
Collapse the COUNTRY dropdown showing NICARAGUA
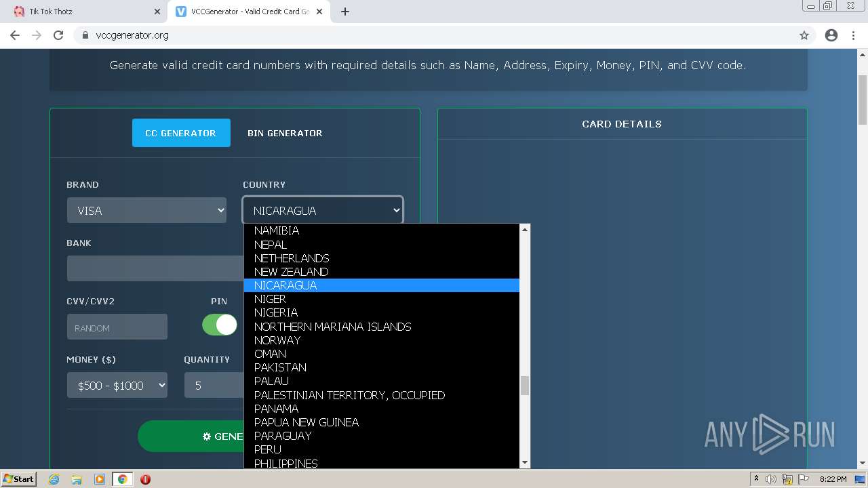[x=323, y=210]
